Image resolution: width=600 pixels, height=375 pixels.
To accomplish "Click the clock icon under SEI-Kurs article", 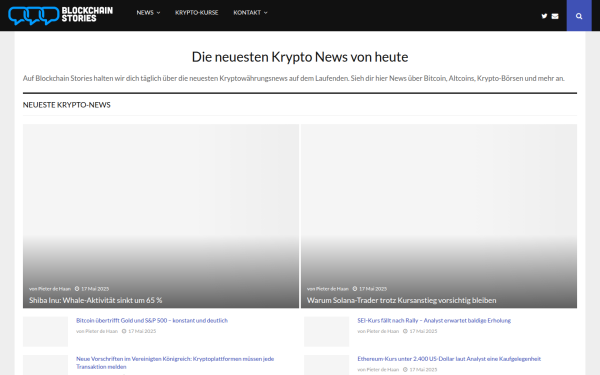I will click(x=405, y=331).
